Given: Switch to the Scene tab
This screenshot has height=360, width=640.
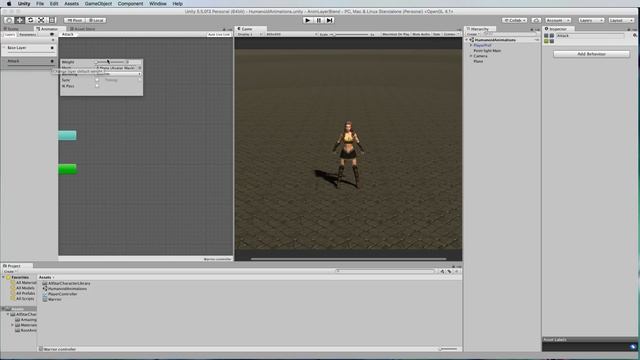Looking at the screenshot, I should coord(11,29).
